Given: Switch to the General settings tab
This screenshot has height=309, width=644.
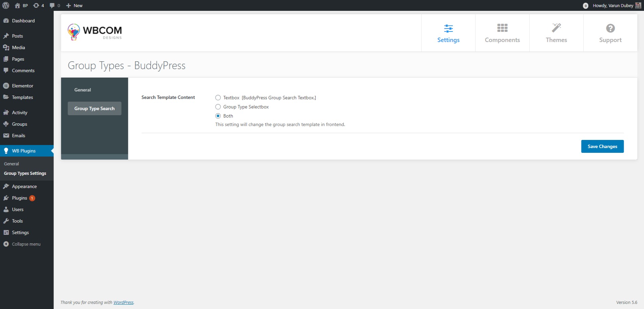Looking at the screenshot, I should point(94,90).
